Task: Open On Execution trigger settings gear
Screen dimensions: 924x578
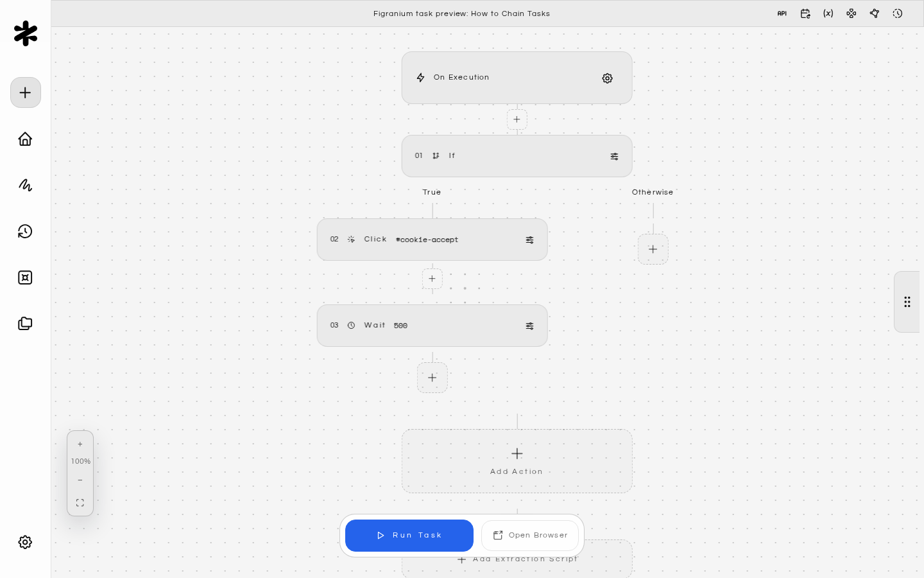Action: (607, 78)
